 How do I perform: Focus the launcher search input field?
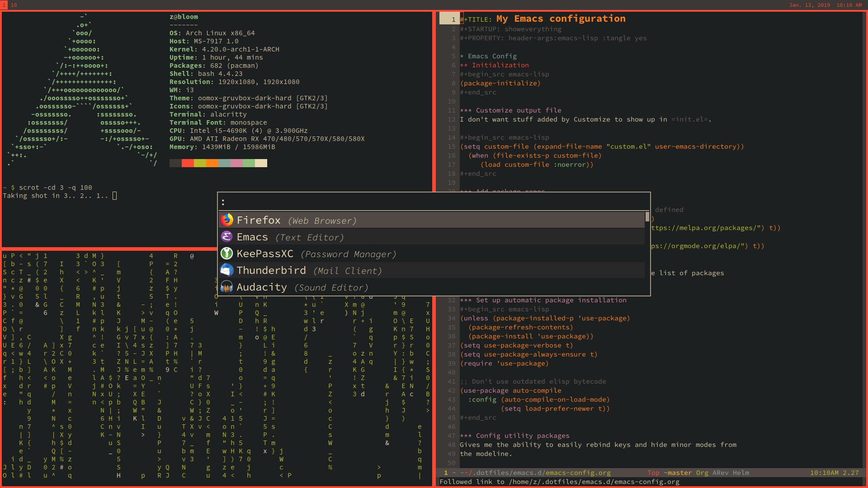tap(434, 202)
